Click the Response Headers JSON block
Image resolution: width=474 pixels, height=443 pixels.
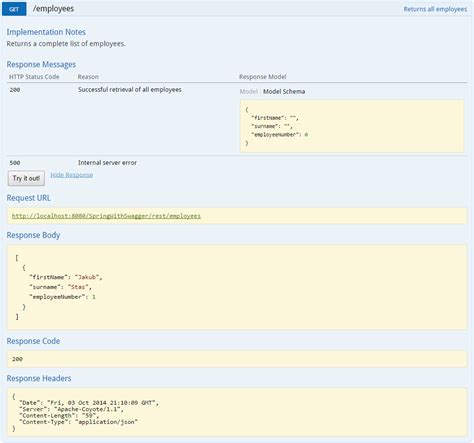(237, 412)
